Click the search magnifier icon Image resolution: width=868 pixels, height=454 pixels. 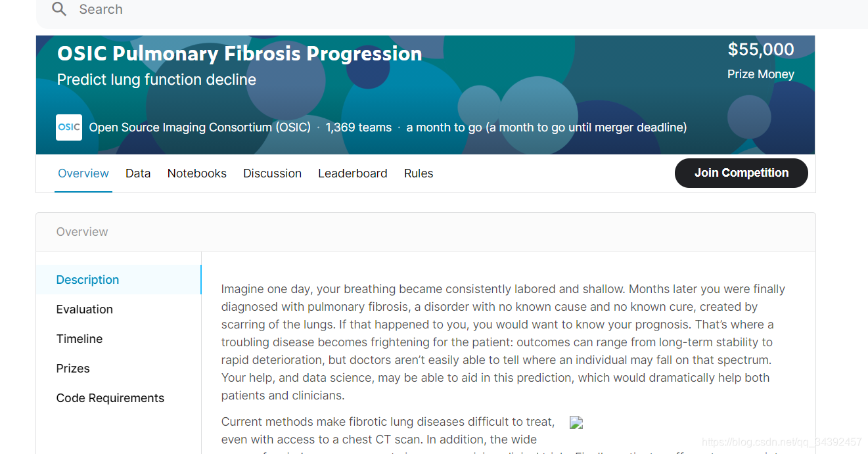[x=59, y=9]
